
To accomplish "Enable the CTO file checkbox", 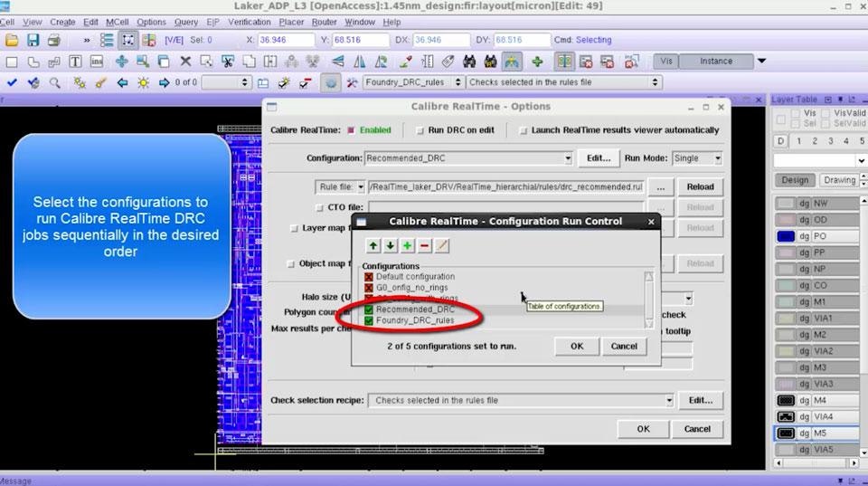I will point(319,207).
